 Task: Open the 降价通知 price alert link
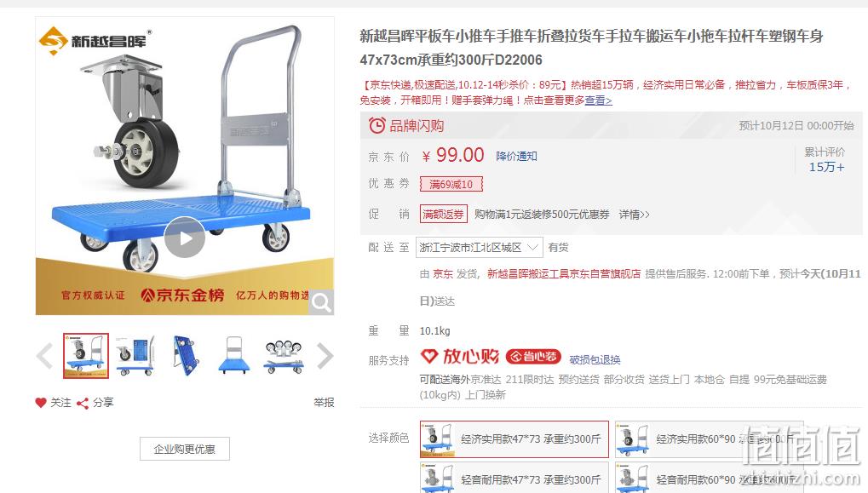516,157
